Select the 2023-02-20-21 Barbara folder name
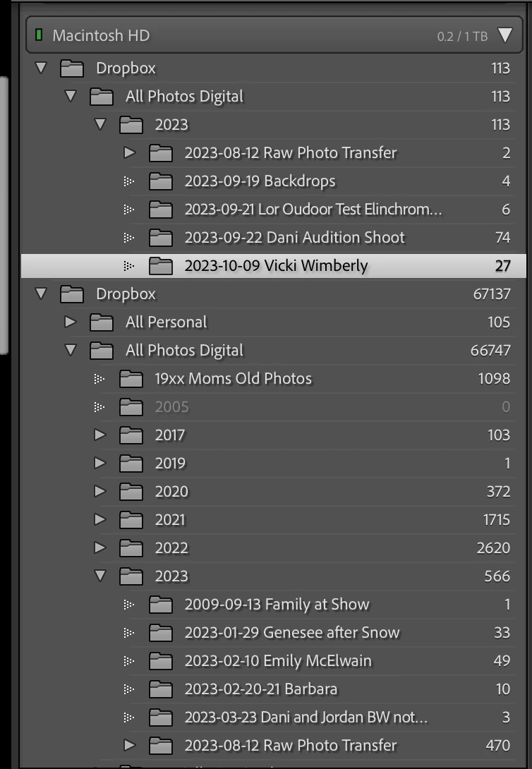 (261, 689)
